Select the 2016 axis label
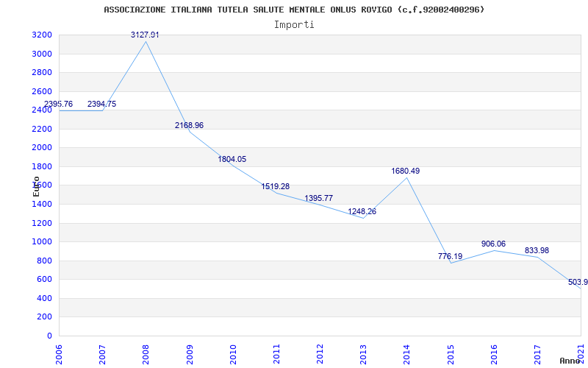This screenshot has height=368, width=588. (494, 355)
